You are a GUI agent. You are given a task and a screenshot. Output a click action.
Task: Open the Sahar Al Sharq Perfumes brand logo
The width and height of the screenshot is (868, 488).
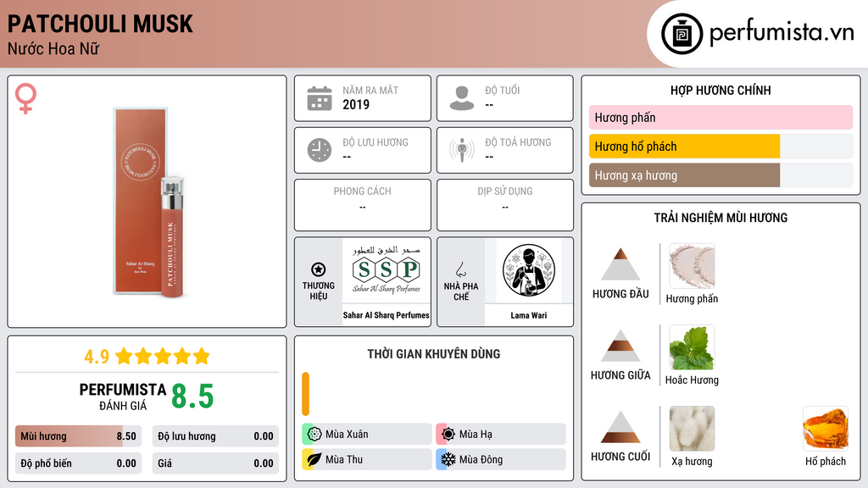point(387,270)
